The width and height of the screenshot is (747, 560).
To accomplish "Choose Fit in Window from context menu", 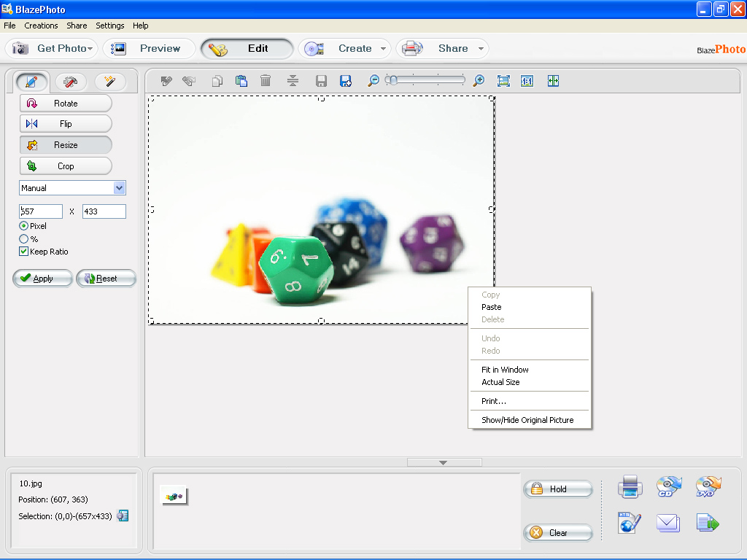I will pyautogui.click(x=505, y=370).
